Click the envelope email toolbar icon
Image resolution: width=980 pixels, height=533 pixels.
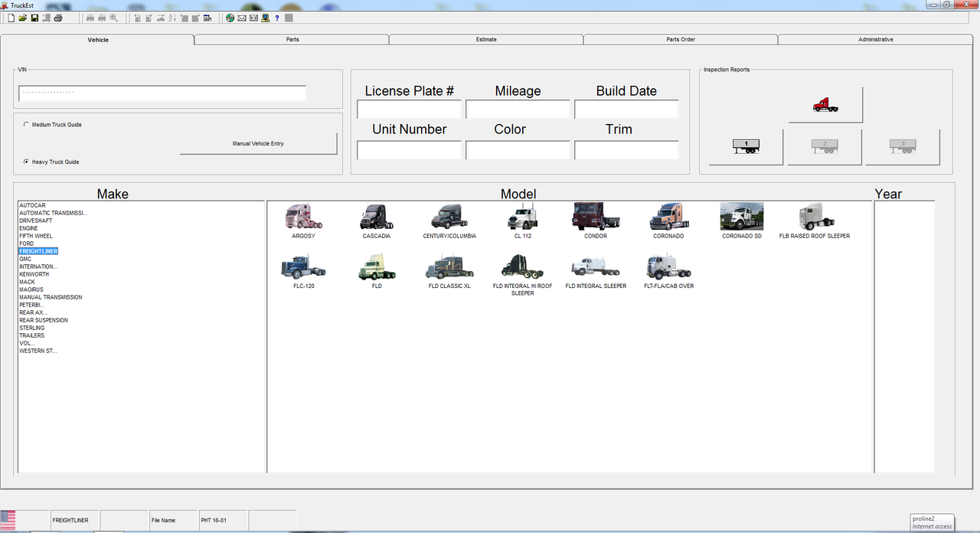pyautogui.click(x=242, y=18)
